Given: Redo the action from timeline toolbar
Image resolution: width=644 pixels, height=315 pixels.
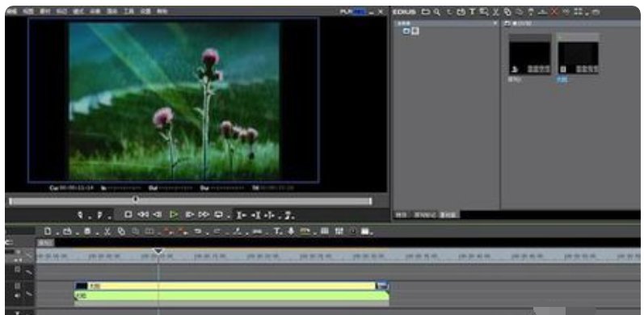Looking at the screenshot, I should pos(217,232).
